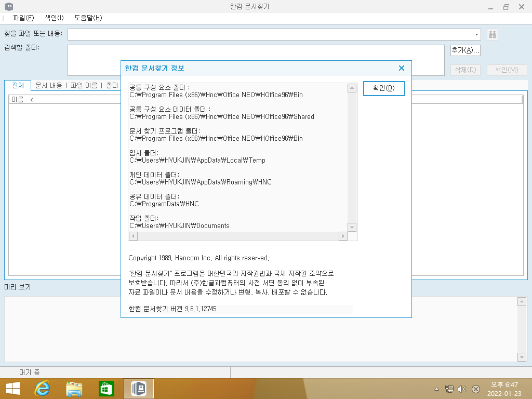The height and width of the screenshot is (399, 532).
Task: Click the clock showing 오후 6:47
Action: 504,385
